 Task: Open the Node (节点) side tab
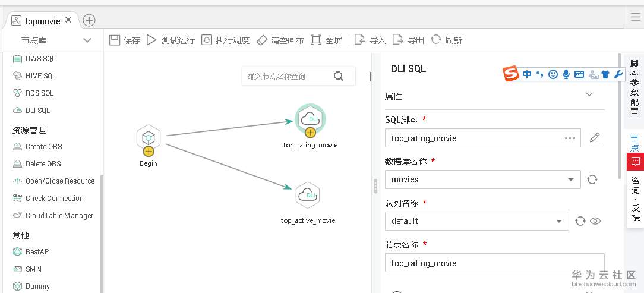[x=634, y=143]
